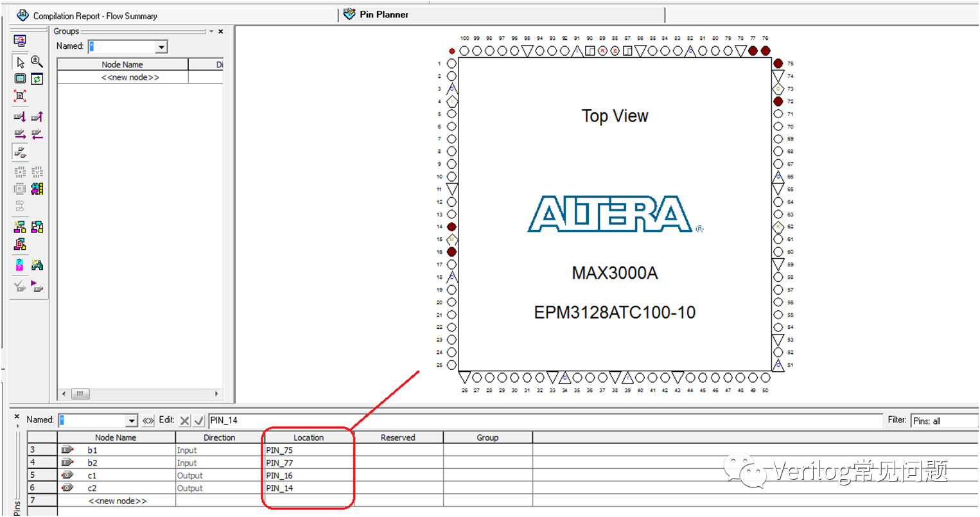Click the Node Name header in Groups
Viewport: 980px width, 517px height.
(123, 64)
